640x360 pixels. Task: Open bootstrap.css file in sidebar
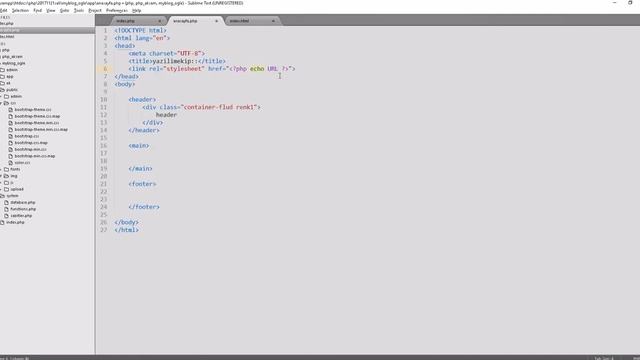click(x=27, y=136)
